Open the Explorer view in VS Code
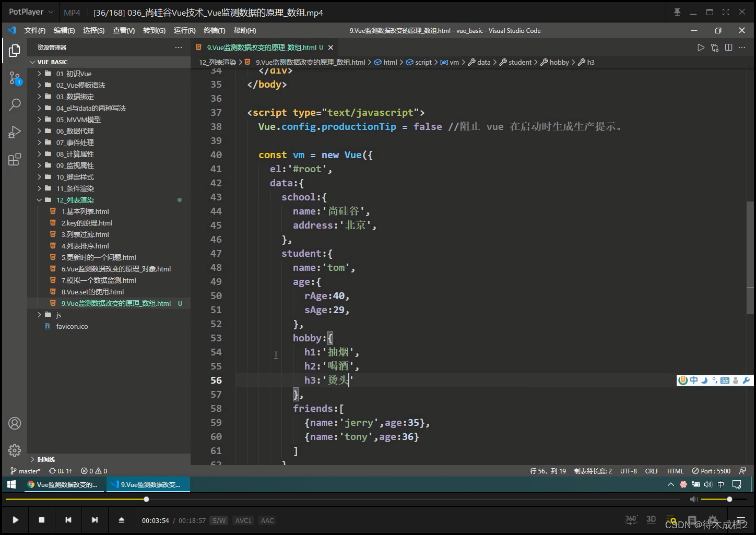This screenshot has width=756, height=535. (x=15, y=51)
